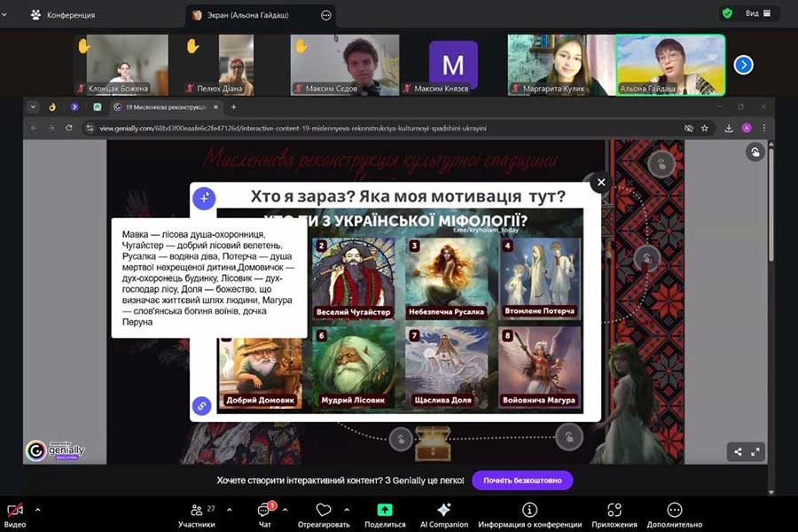Click the Почніть безкоштовно button
Screen dimensions: 798x532
[522, 481]
